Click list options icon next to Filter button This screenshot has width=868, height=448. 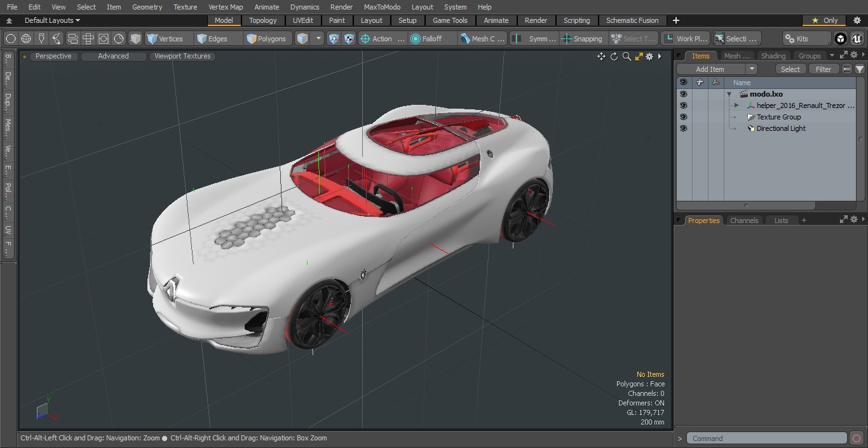pyautogui.click(x=847, y=69)
